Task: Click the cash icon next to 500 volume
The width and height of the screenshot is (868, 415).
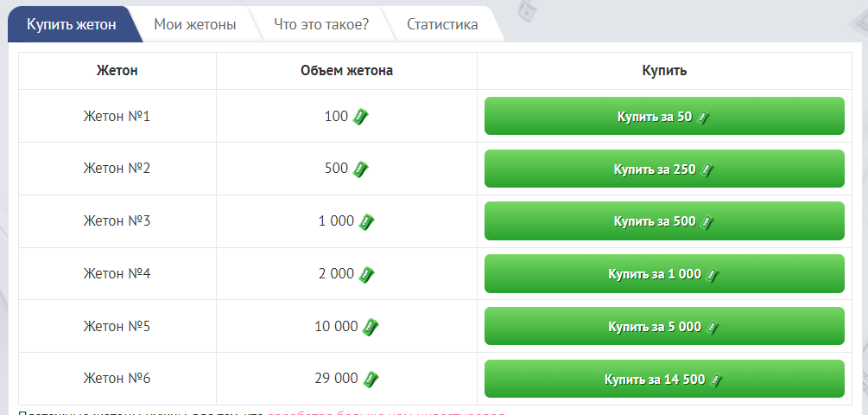Action: (x=361, y=169)
